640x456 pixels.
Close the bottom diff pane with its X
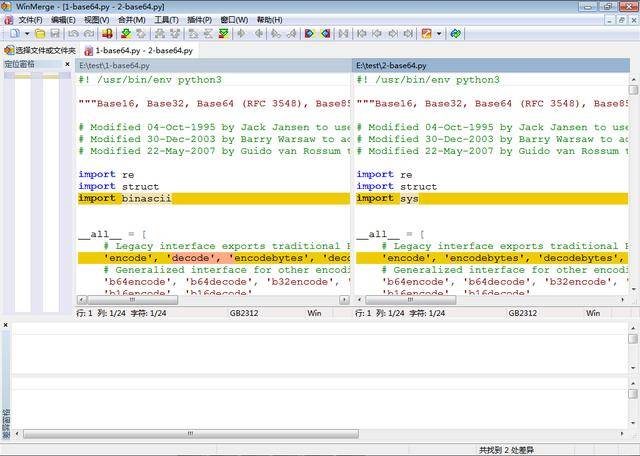[x=6, y=325]
